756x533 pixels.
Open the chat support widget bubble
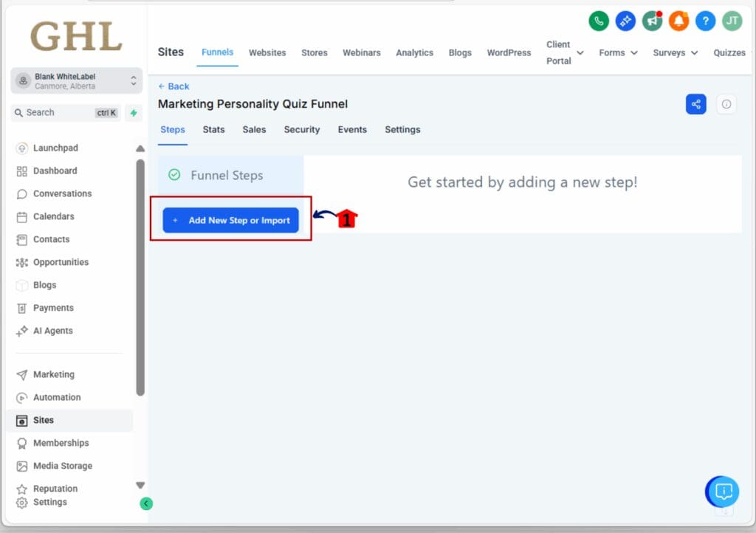tap(722, 492)
